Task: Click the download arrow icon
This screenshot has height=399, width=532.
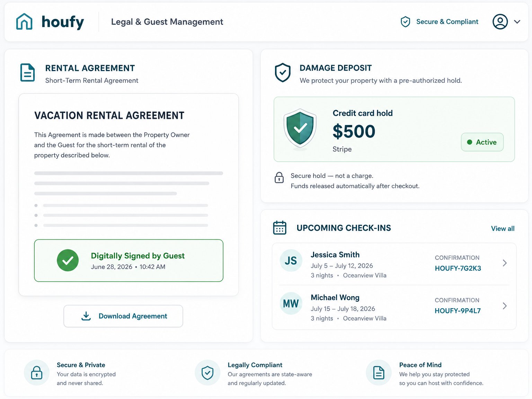Action: pos(86,316)
